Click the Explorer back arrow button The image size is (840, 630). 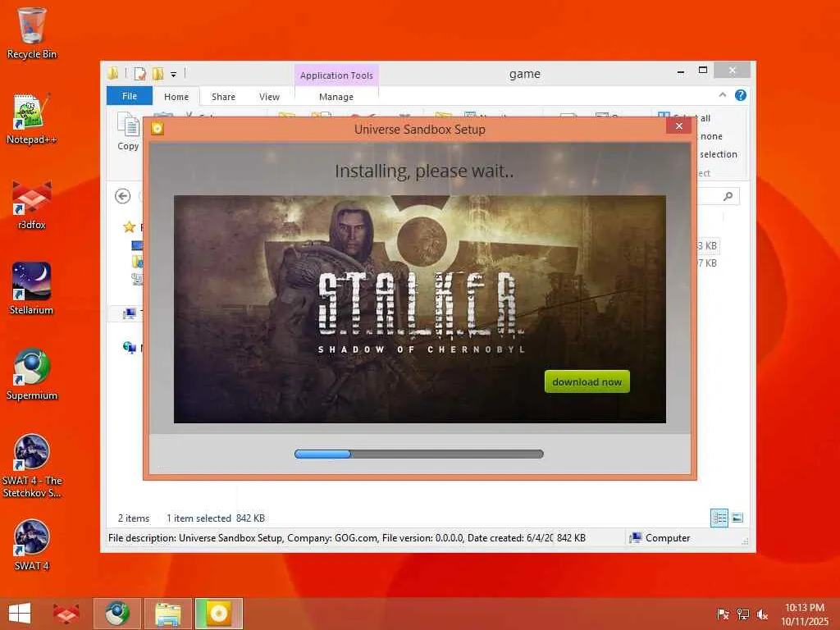pos(123,197)
